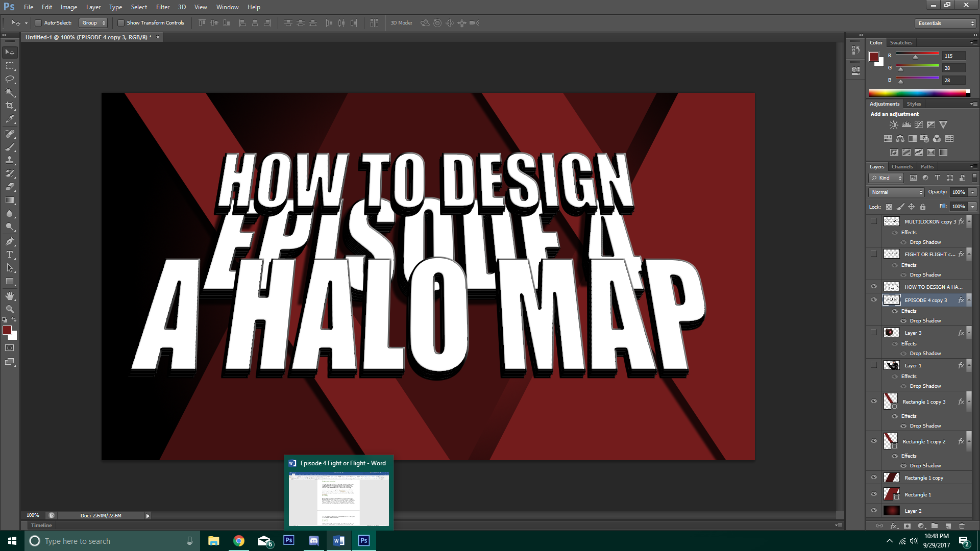Select the Blur tool
The image size is (980, 551).
click(10, 213)
